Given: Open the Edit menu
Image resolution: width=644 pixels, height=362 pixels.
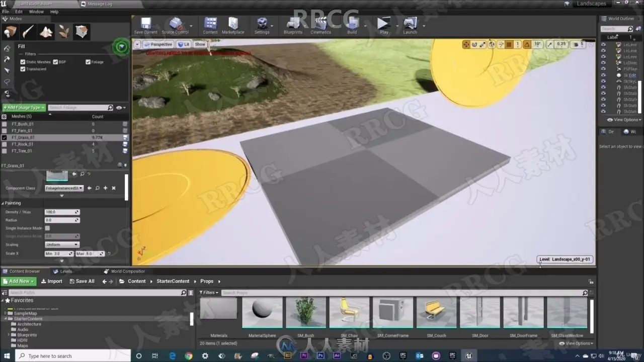Looking at the screenshot, I should (x=19, y=12).
